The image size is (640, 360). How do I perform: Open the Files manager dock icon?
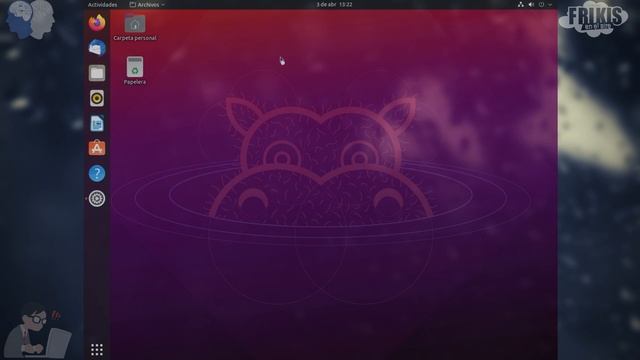click(97, 73)
